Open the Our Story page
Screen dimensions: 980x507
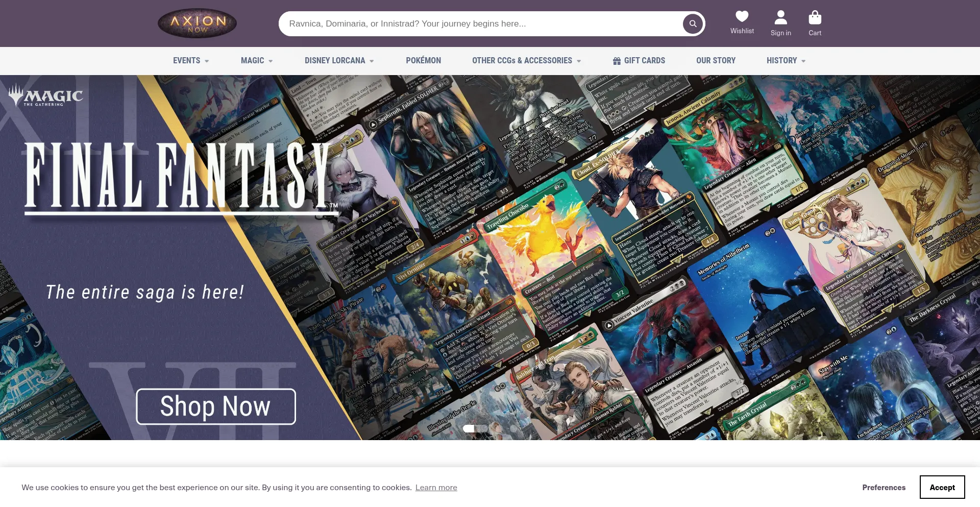(x=716, y=61)
